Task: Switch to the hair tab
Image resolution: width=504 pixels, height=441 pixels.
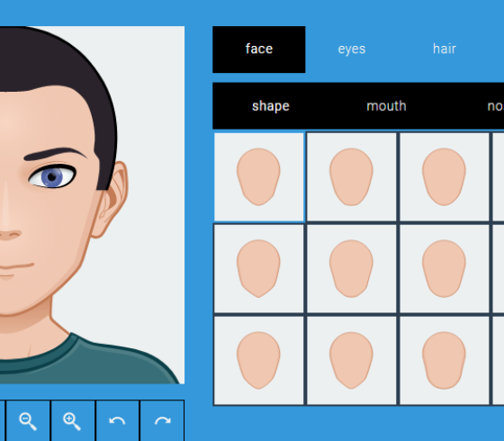Action: coord(445,49)
